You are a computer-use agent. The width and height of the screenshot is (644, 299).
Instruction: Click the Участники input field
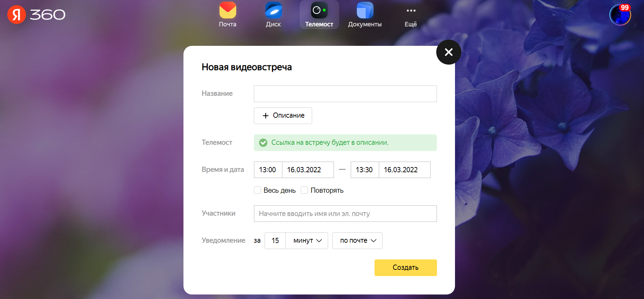click(x=345, y=214)
